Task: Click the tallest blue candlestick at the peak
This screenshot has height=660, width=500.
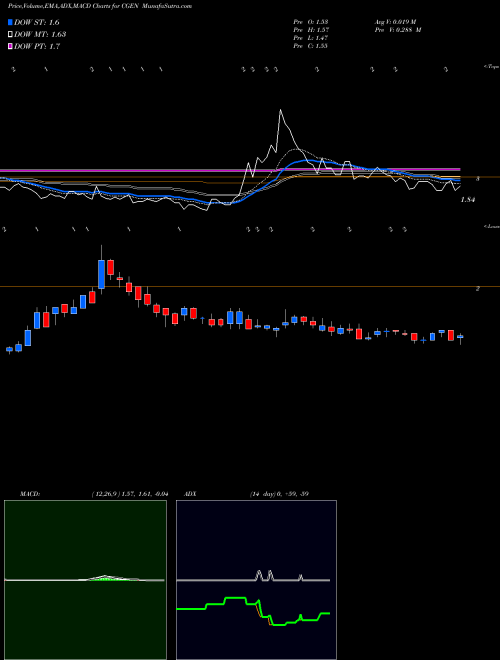Action: click(101, 274)
